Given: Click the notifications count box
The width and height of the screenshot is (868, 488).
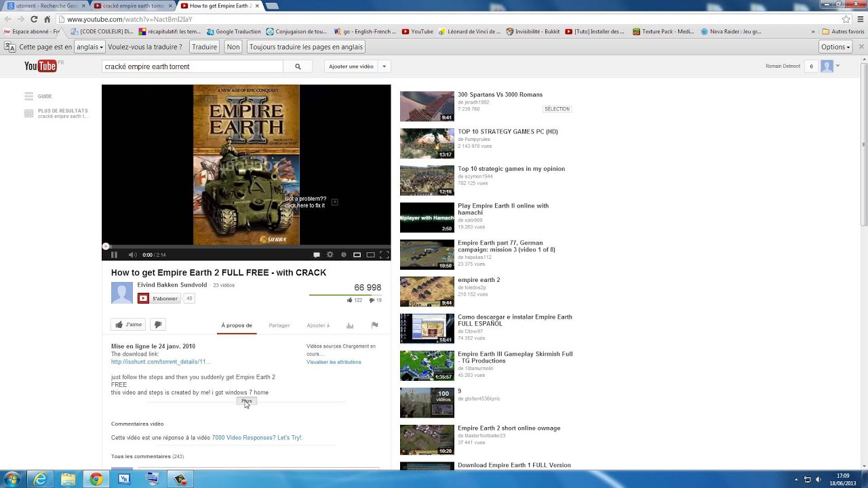Looking at the screenshot, I should 812,66.
